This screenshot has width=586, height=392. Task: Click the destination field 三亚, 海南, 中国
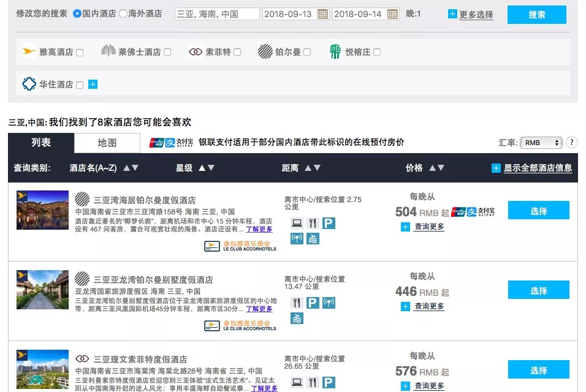point(217,14)
